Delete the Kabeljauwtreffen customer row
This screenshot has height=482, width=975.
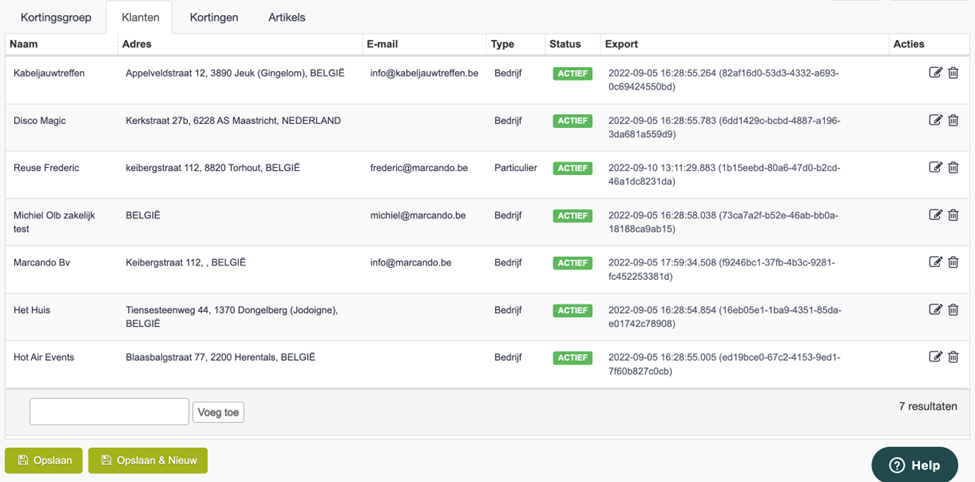point(953,73)
